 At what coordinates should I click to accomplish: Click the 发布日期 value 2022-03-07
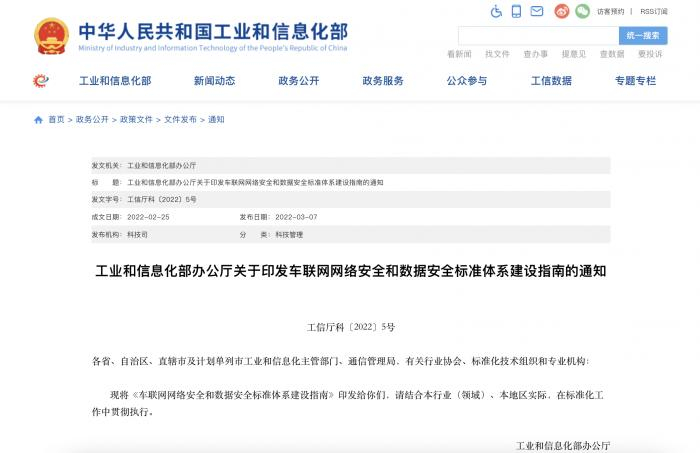tap(296, 217)
